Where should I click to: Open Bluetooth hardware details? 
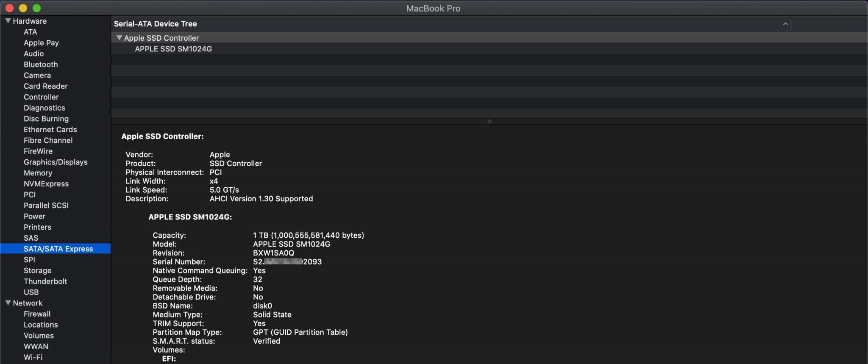[41, 64]
